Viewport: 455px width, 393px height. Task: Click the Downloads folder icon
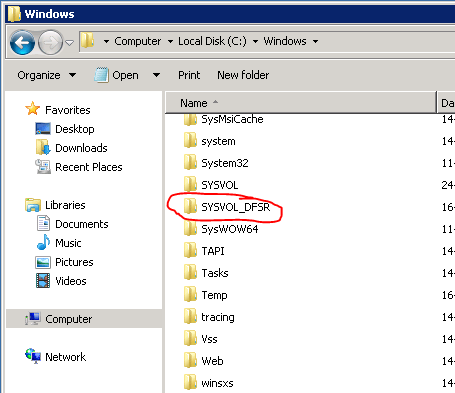pos(43,147)
